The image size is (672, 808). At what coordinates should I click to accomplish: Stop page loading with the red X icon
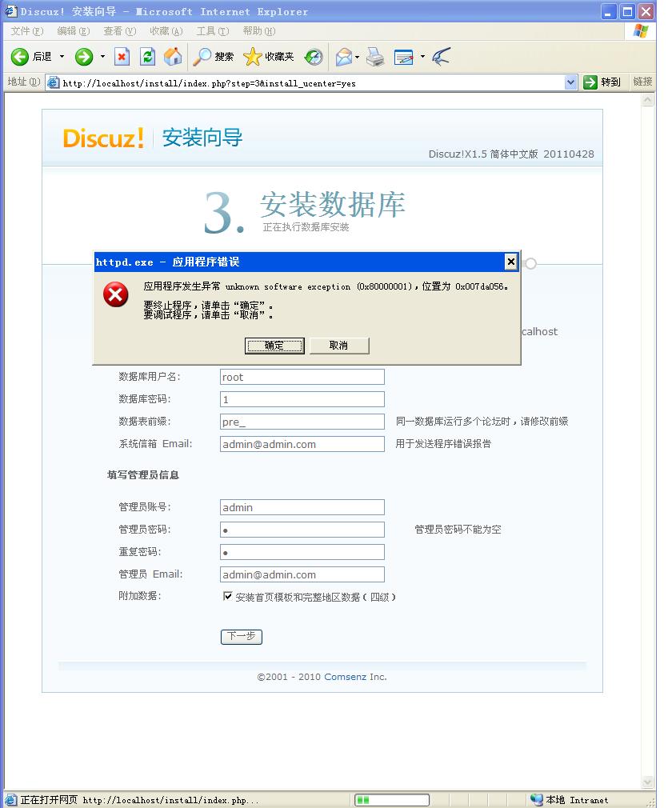pyautogui.click(x=122, y=57)
